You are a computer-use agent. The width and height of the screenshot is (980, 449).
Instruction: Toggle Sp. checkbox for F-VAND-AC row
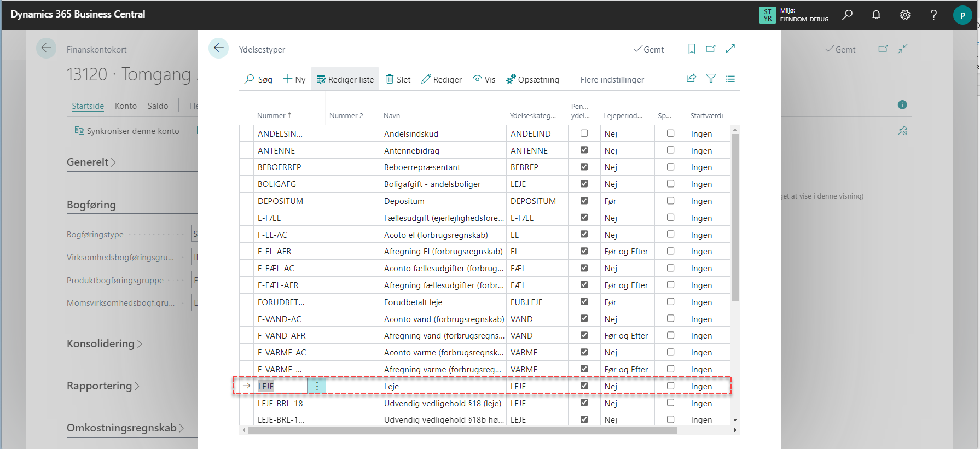pyautogui.click(x=670, y=318)
